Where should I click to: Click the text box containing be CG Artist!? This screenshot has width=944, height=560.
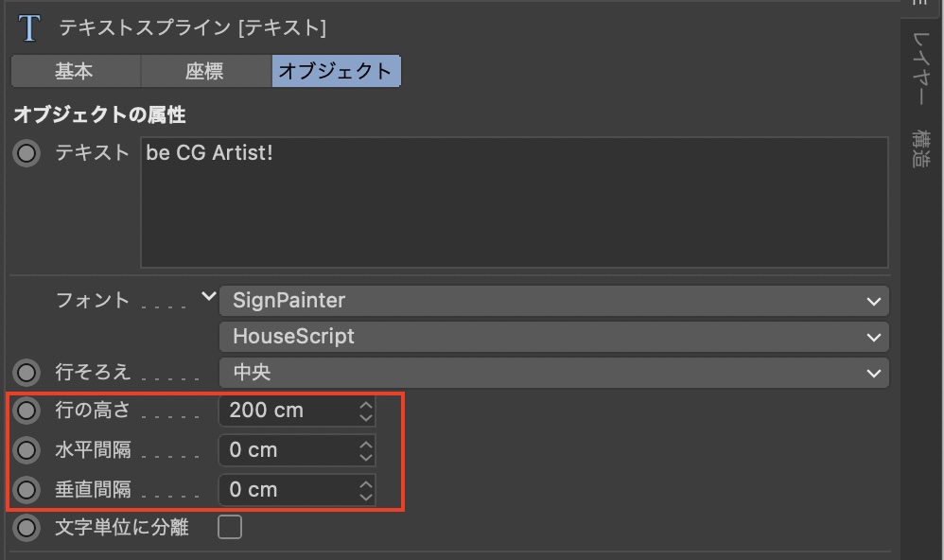click(514, 202)
